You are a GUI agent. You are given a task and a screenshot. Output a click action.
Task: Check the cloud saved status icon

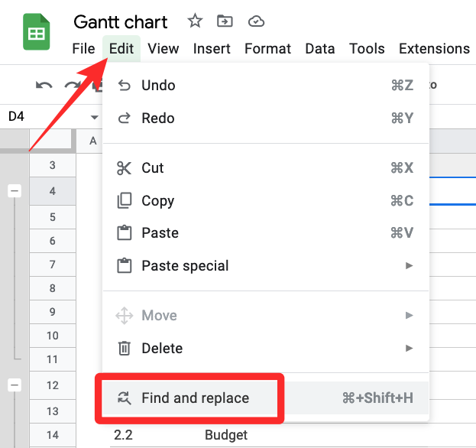256,21
